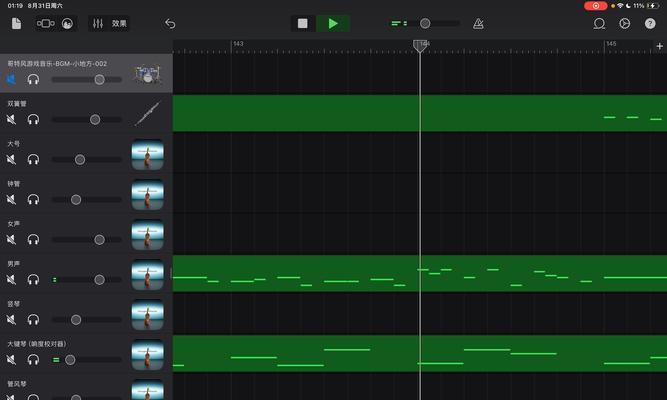667x400 pixels.
Task: Tap the red screen recording indicator
Action: (x=596, y=6)
